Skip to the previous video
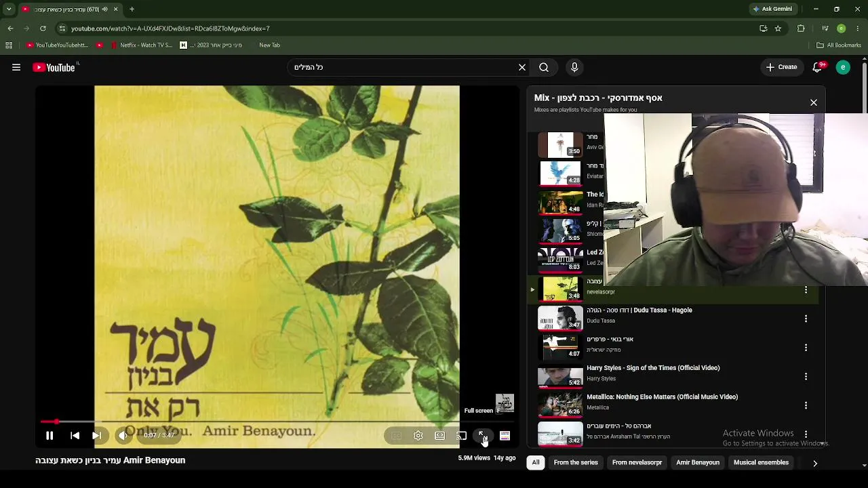Viewport: 868px width, 488px height. 75,436
